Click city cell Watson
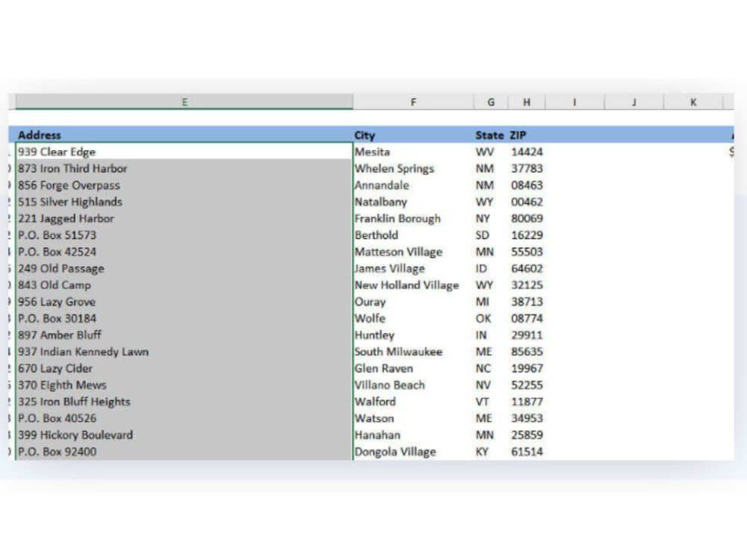Viewport: 747px width, 560px height. coord(413,418)
